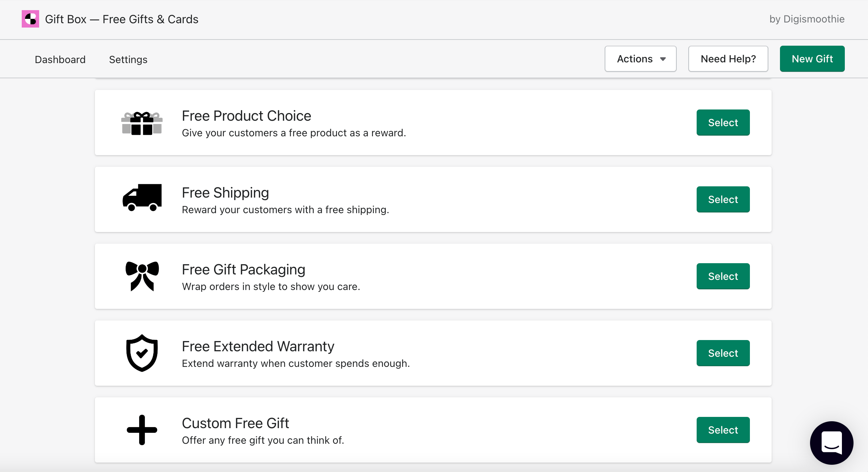The image size is (868, 472).
Task: Expand the Actions menu
Action: click(x=640, y=58)
